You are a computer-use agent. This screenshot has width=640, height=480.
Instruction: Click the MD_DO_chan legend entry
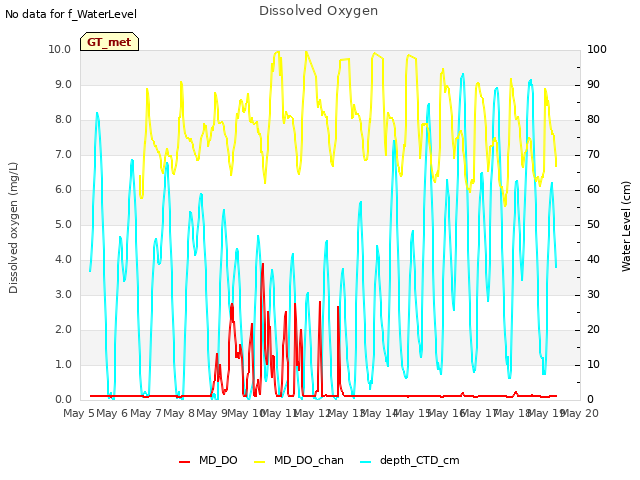pos(299,460)
